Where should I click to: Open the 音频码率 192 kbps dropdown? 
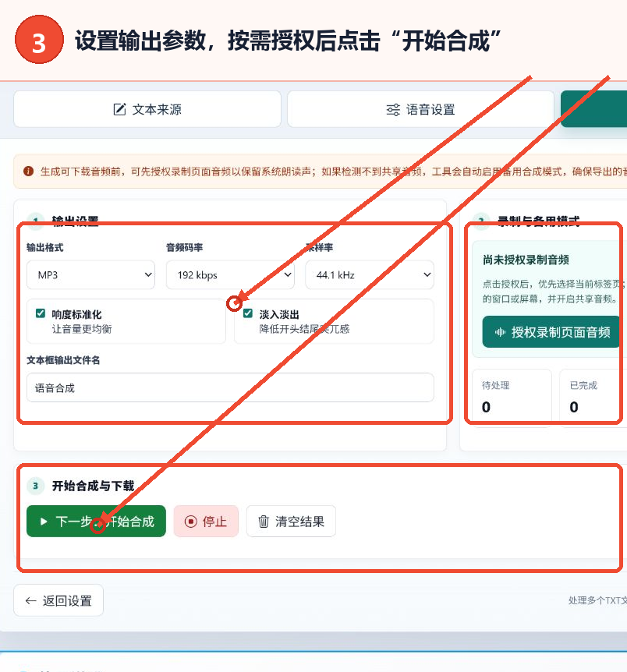pyautogui.click(x=230, y=274)
